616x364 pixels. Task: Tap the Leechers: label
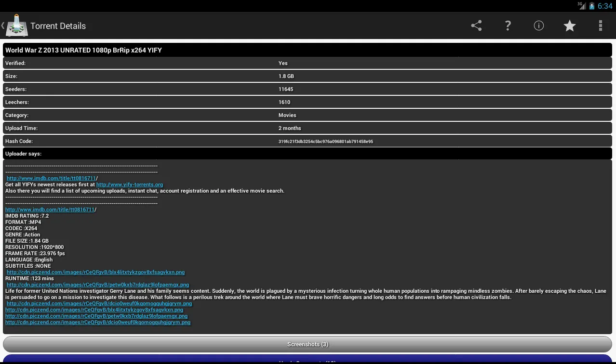[17, 102]
